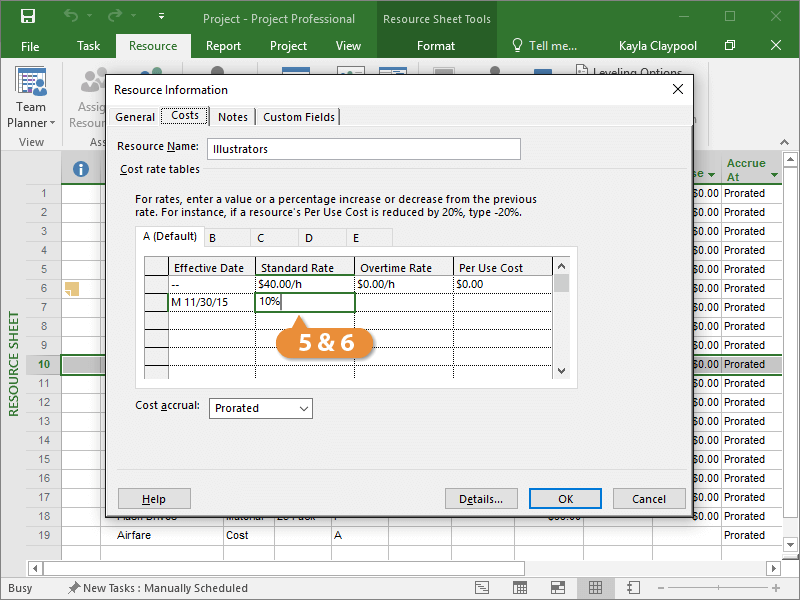Image resolution: width=800 pixels, height=600 pixels.
Task: Click the Undo arrow icon
Action: (x=70, y=17)
